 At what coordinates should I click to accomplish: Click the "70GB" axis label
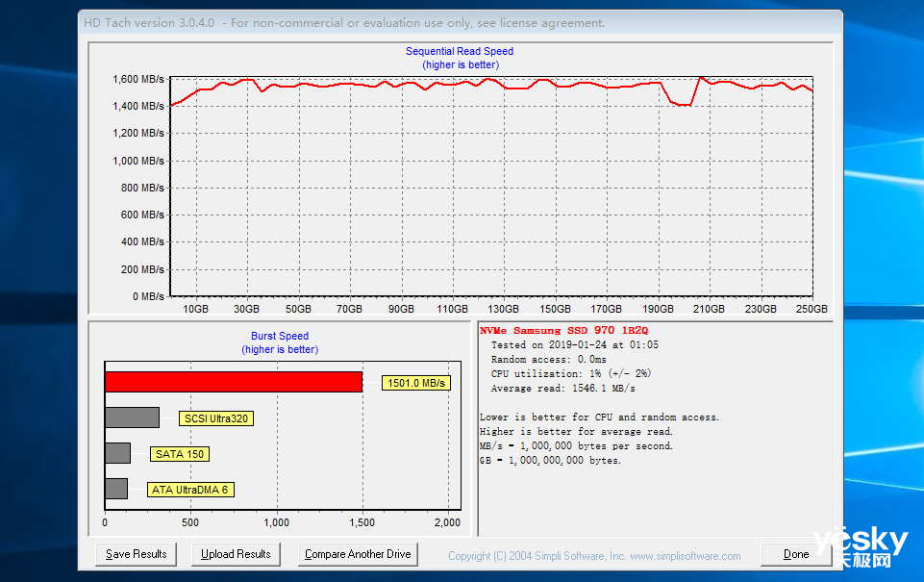click(x=349, y=309)
